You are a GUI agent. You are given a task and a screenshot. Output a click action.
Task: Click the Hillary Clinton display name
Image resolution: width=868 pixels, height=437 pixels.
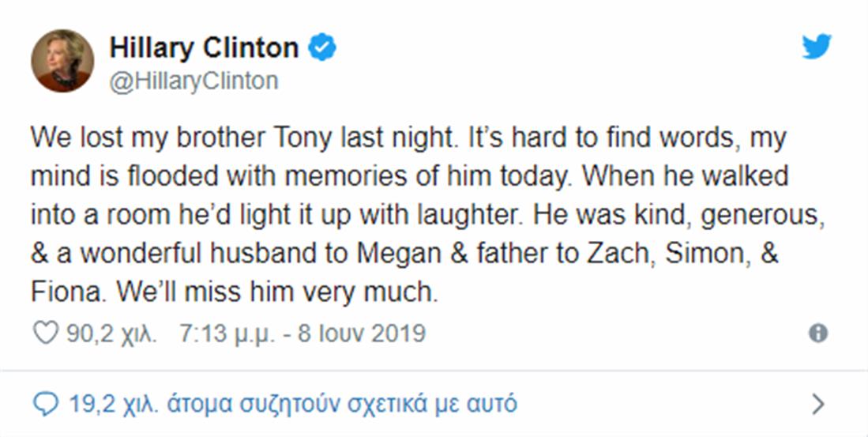[x=204, y=47]
